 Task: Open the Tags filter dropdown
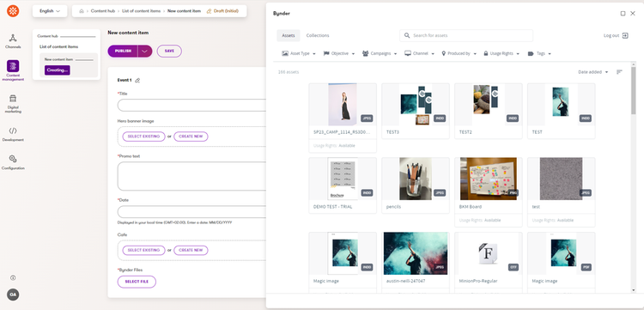[539, 54]
